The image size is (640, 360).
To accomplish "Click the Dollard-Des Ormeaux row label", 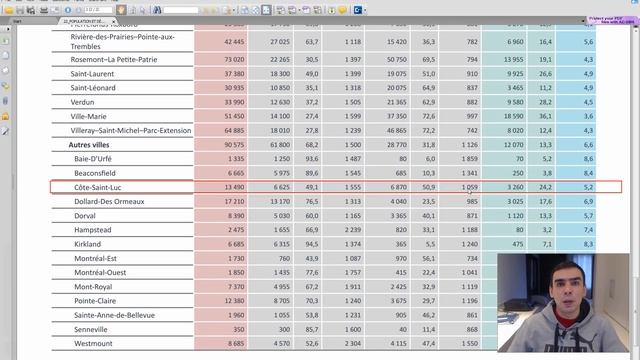I will click(109, 202).
